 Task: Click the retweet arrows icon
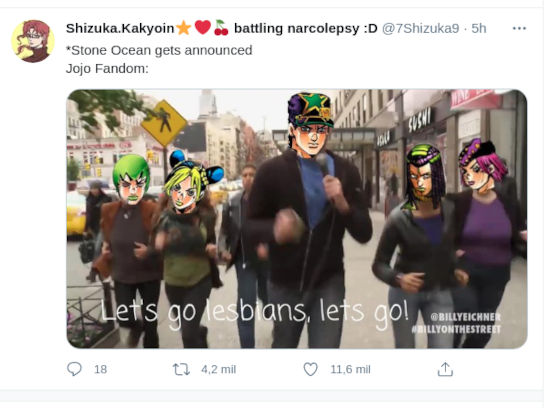181,369
